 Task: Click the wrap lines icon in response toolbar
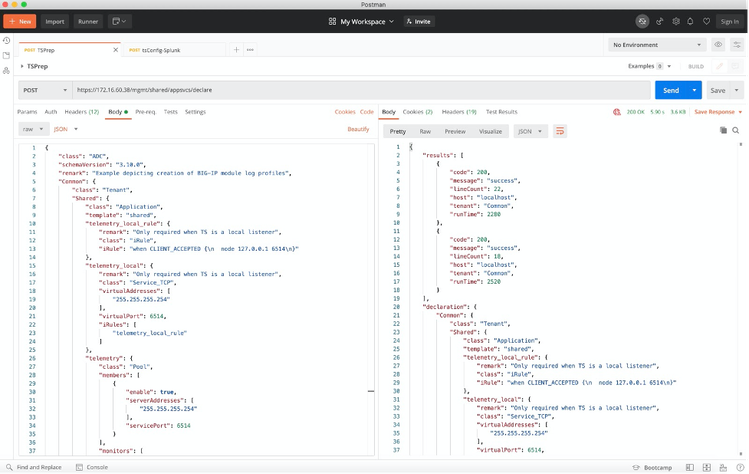tap(560, 131)
